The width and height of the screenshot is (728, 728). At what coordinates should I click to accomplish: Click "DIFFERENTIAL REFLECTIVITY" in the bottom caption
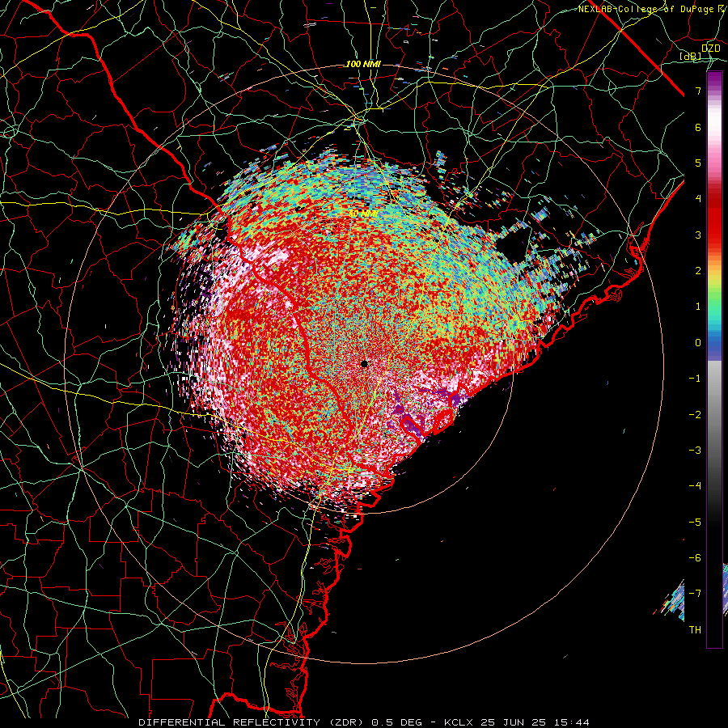click(x=230, y=722)
